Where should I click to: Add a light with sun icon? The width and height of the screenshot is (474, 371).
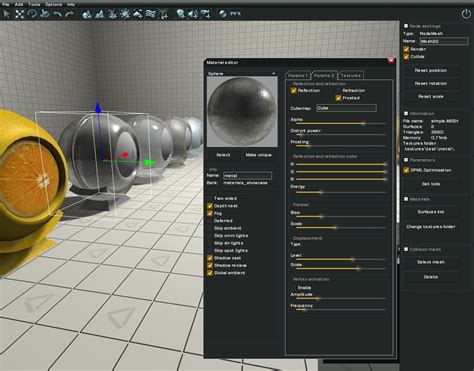[x=125, y=14]
